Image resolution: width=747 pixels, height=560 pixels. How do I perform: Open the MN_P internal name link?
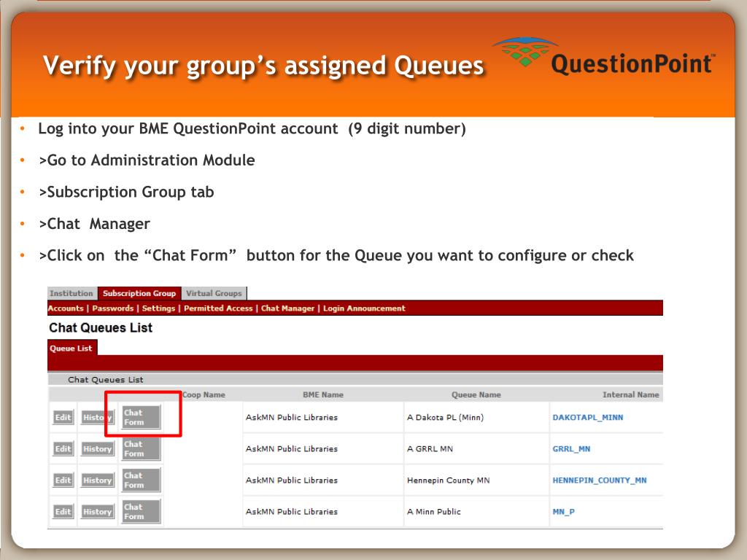pos(564,512)
